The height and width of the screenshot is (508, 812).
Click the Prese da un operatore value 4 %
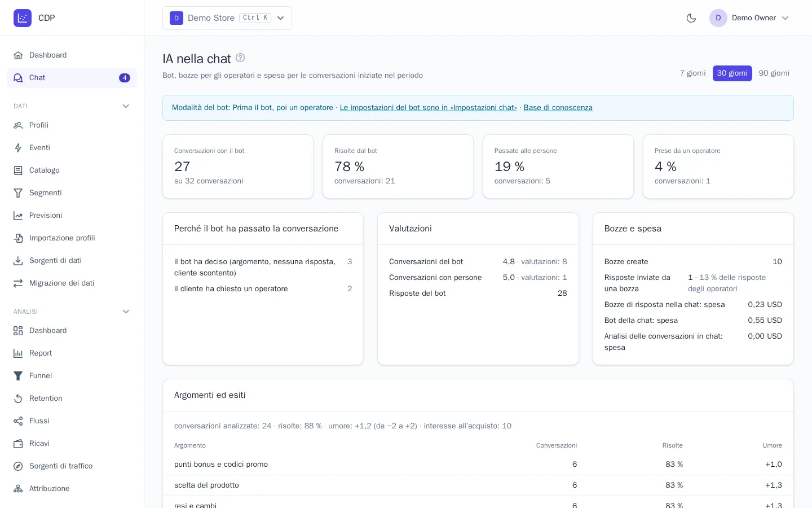665,167
